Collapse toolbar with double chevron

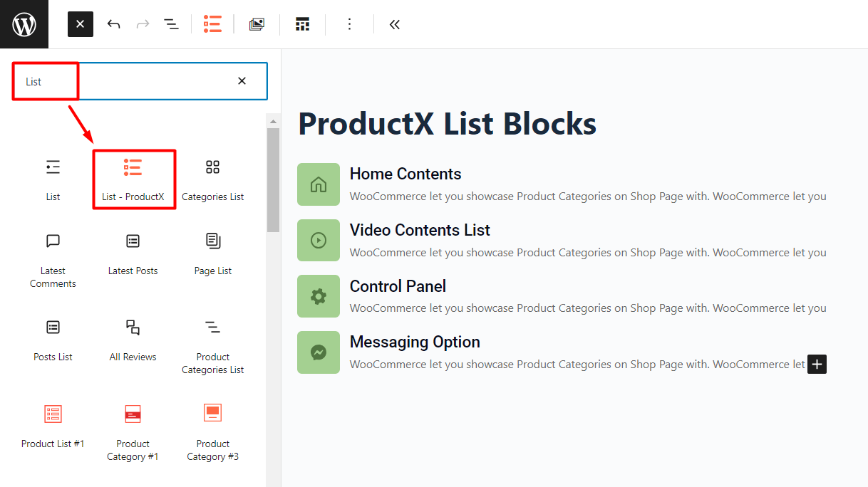click(395, 24)
